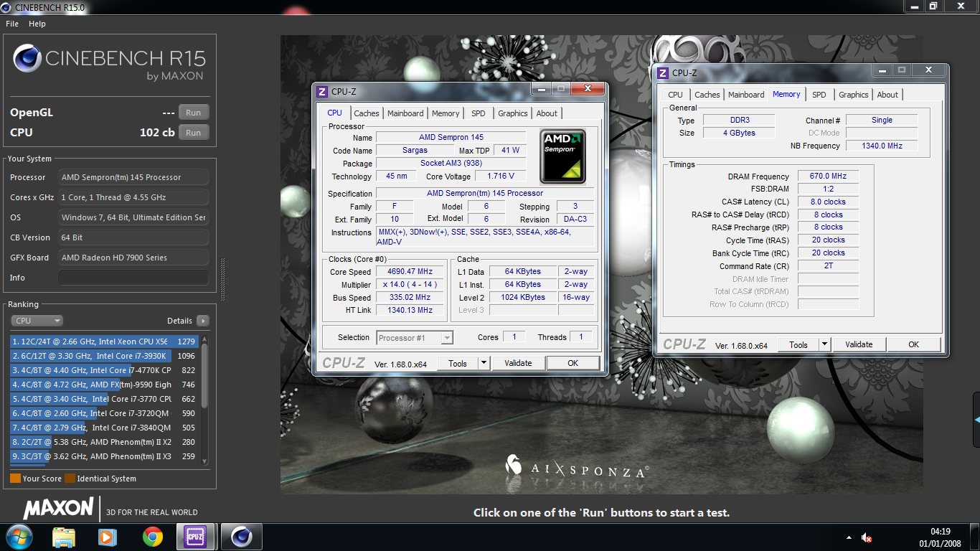This screenshot has height=551, width=980.
Task: Click the Your Score orange legend swatch
Action: 15,478
